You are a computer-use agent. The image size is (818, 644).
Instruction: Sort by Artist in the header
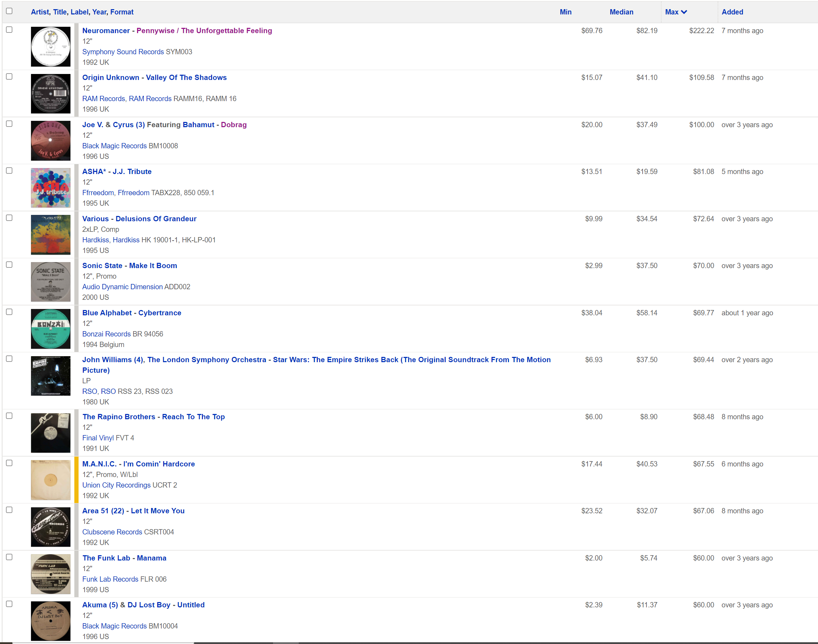40,12
